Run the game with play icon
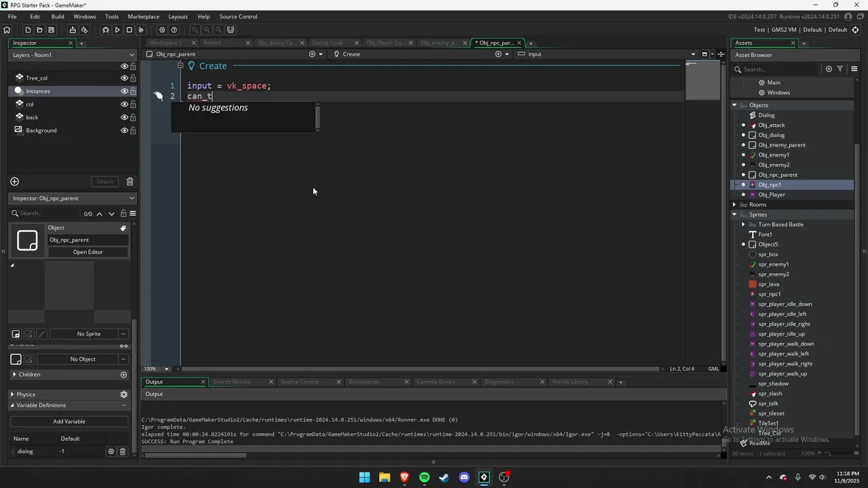The height and width of the screenshot is (488, 868). [117, 30]
